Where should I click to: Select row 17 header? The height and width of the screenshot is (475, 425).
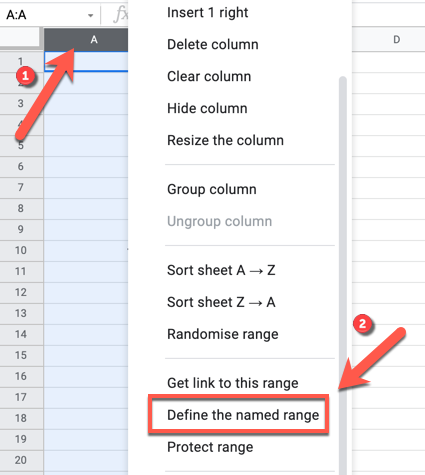point(21,398)
